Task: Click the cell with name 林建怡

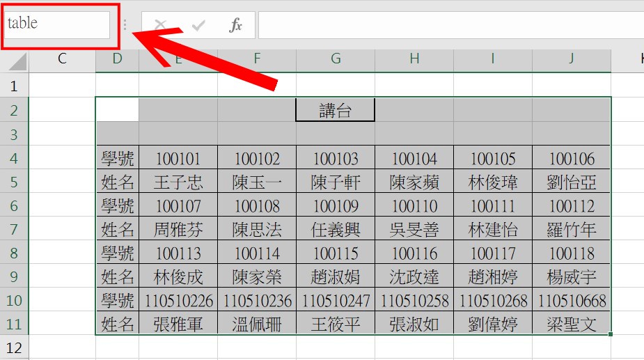Action: point(493,229)
